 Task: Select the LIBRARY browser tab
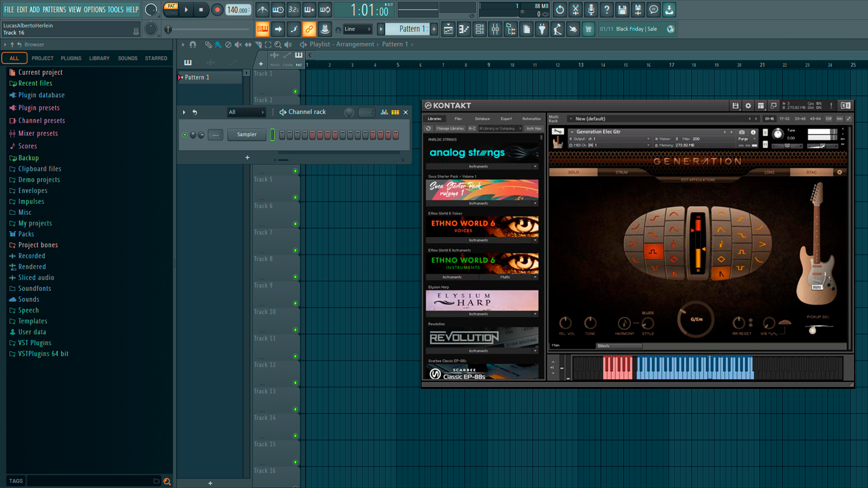(x=99, y=58)
